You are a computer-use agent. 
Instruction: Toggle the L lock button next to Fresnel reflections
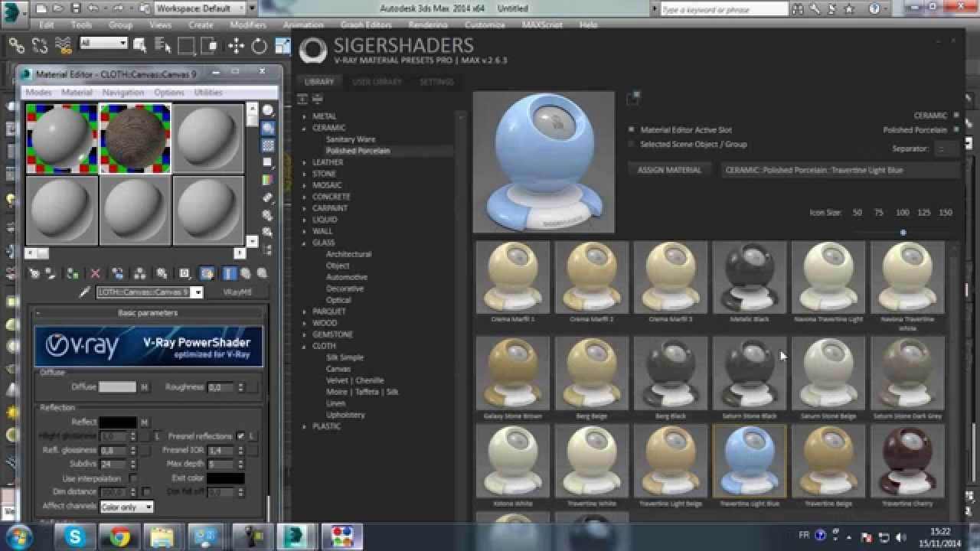click(x=252, y=436)
